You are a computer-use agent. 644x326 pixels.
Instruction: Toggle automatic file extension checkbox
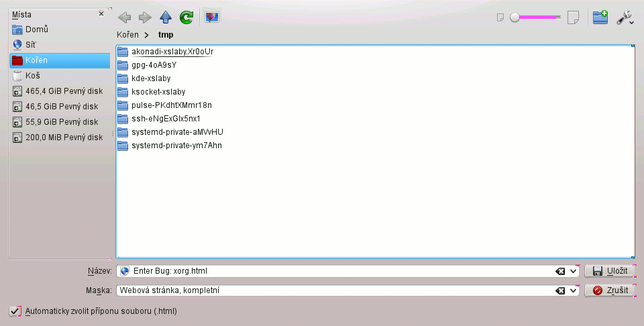[14, 311]
